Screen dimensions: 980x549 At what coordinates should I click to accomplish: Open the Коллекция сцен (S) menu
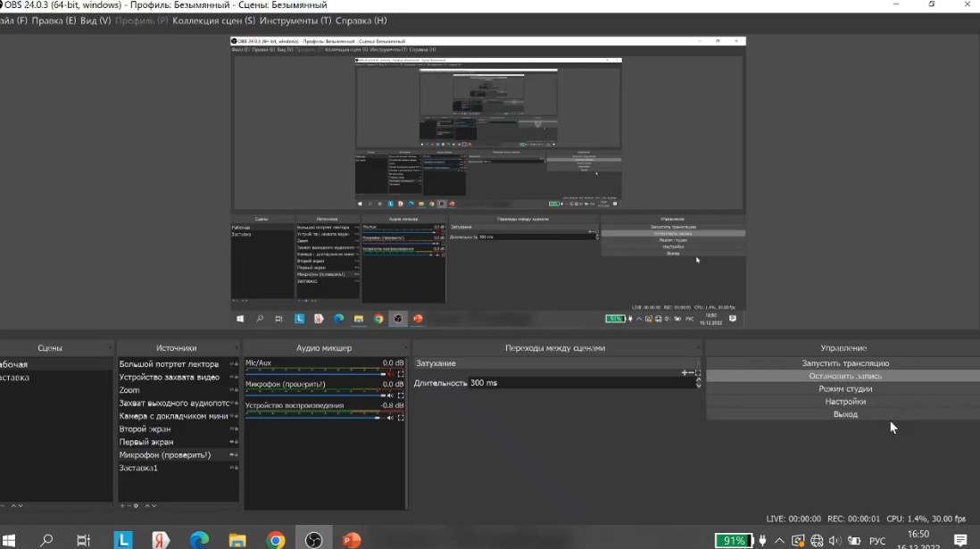[213, 21]
